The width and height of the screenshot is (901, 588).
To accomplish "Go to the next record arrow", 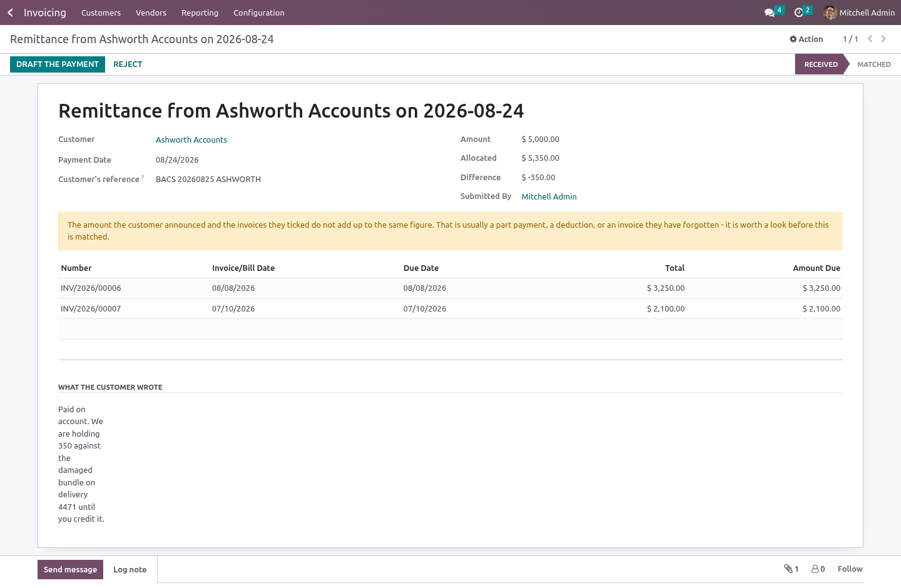I will (883, 39).
